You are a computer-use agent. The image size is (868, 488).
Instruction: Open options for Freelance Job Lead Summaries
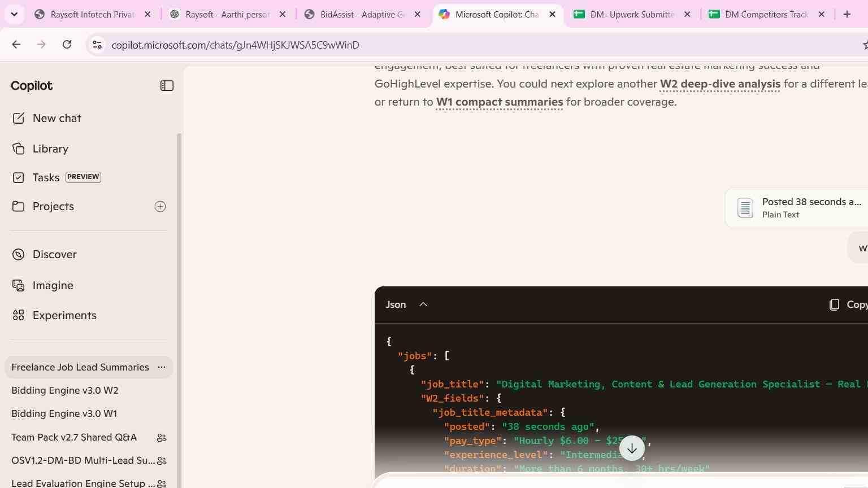click(162, 367)
